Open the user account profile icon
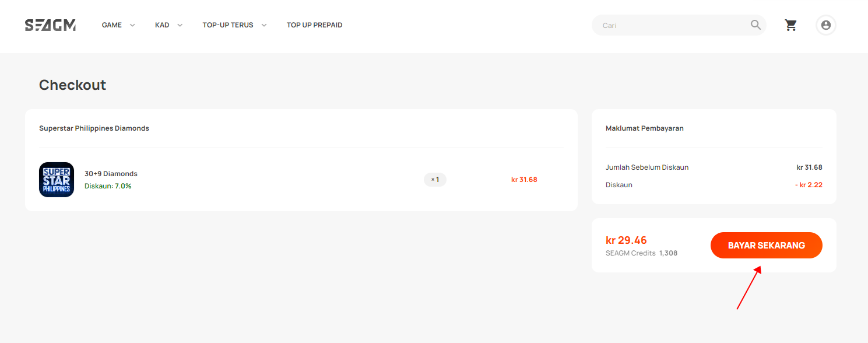The height and width of the screenshot is (343, 868). click(x=825, y=25)
